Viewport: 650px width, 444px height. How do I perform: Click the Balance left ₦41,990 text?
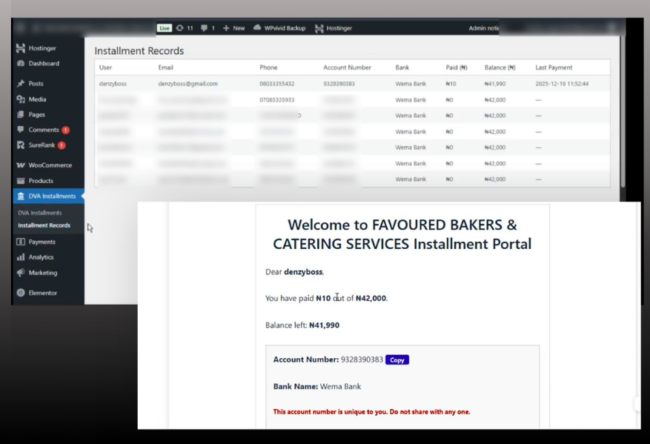point(302,325)
